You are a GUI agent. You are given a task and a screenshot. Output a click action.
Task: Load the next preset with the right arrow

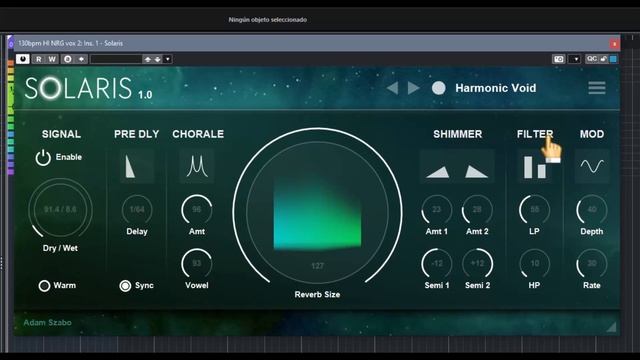tap(413, 88)
